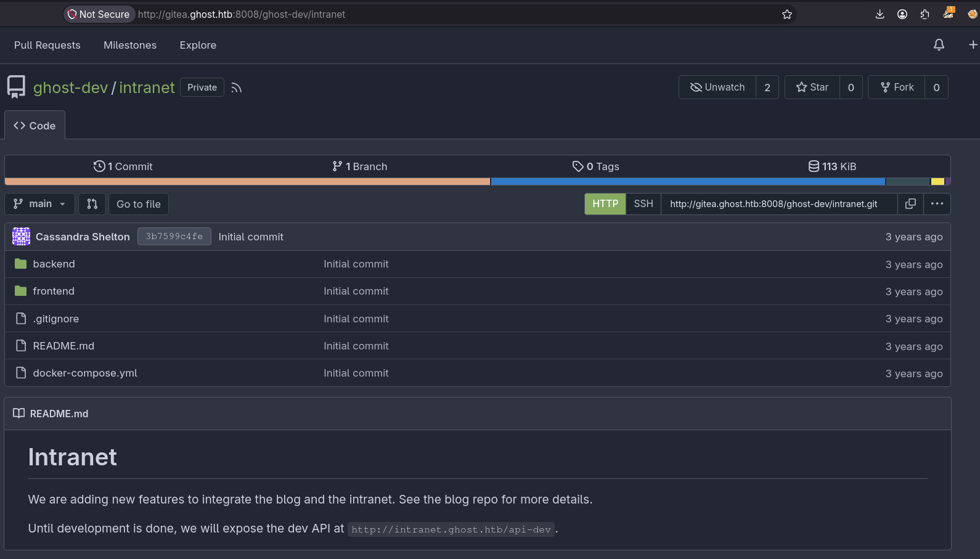Open the intranet repository name link
This screenshot has width=980, height=559.
coord(147,88)
